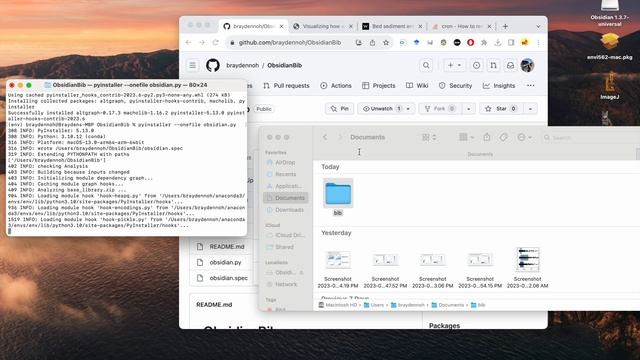Open Finder group-by dropdown
Screen dimensions: 640x360
click(x=466, y=137)
